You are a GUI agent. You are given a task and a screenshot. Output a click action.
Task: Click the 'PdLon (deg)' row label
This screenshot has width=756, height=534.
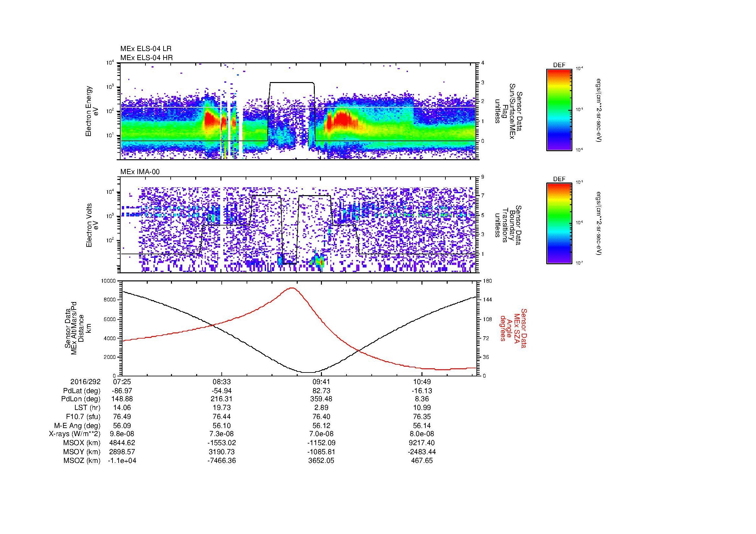point(81,399)
